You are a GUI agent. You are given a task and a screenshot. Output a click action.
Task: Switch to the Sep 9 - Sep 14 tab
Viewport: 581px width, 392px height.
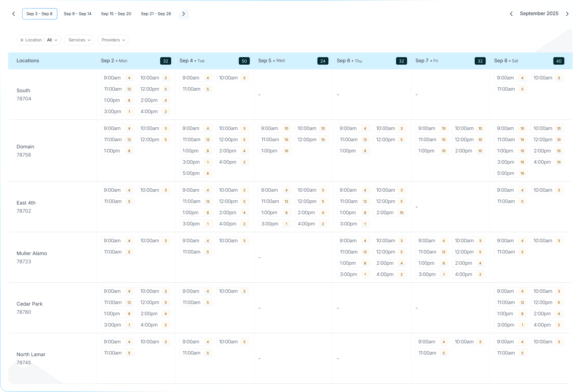77,14
